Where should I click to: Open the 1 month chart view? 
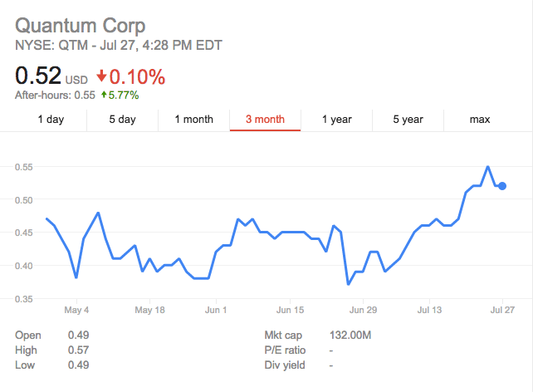(x=193, y=120)
